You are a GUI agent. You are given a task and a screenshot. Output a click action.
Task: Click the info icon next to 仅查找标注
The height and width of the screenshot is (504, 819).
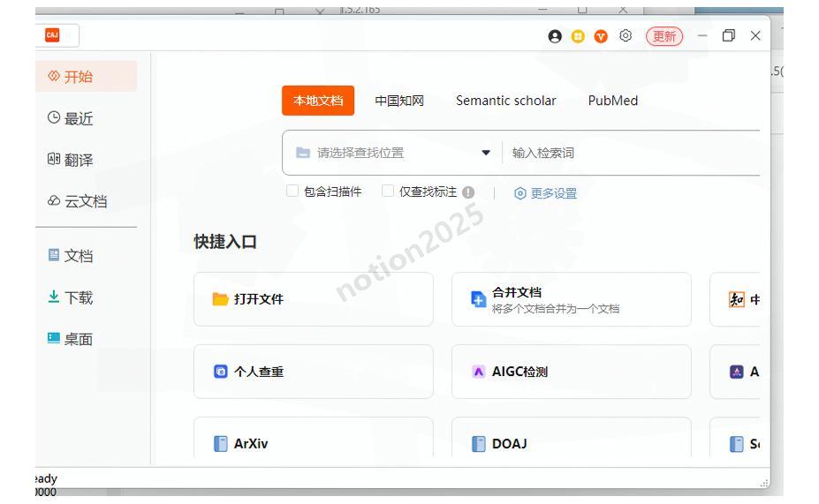[x=468, y=192]
